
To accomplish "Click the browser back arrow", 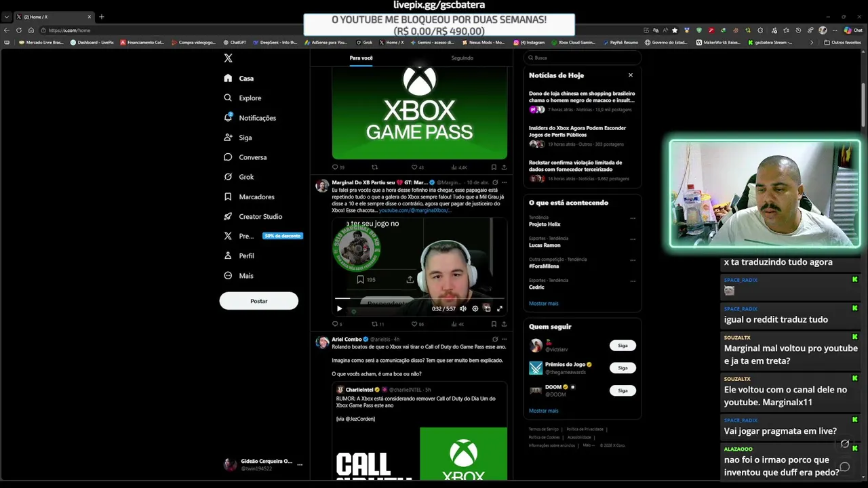I will [x=7, y=30].
